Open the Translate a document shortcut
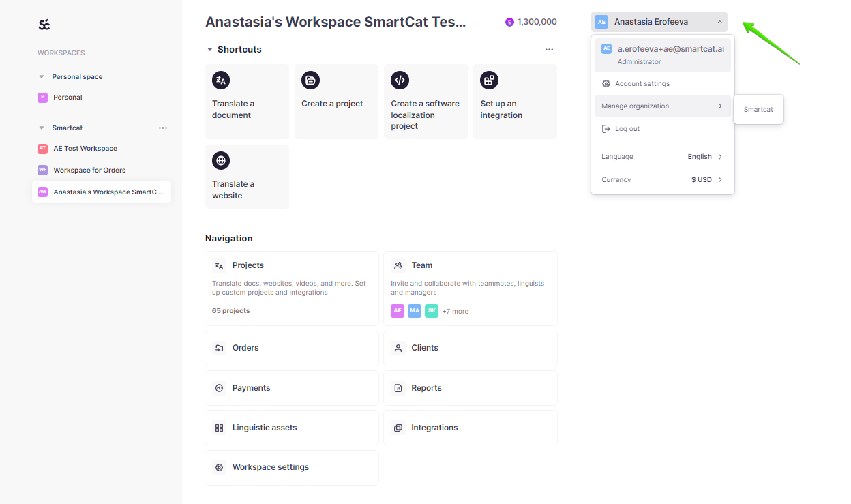The width and height of the screenshot is (851, 504). point(247,102)
